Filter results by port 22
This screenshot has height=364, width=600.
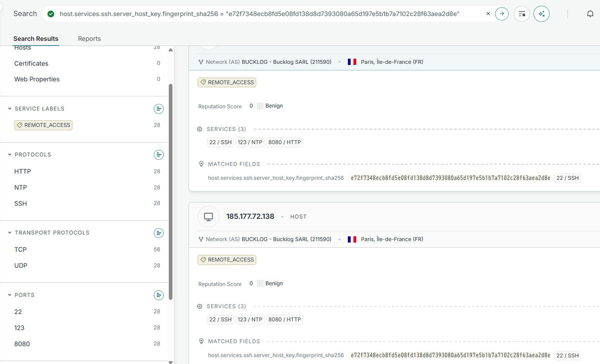(18, 312)
